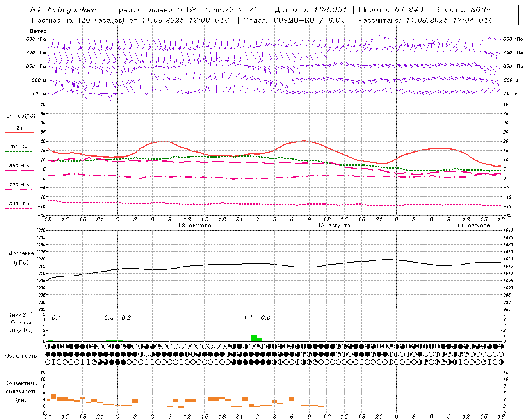This screenshot has width=525, height=420.
Task: Select the Осадки precipitation label
Action: [21, 322]
